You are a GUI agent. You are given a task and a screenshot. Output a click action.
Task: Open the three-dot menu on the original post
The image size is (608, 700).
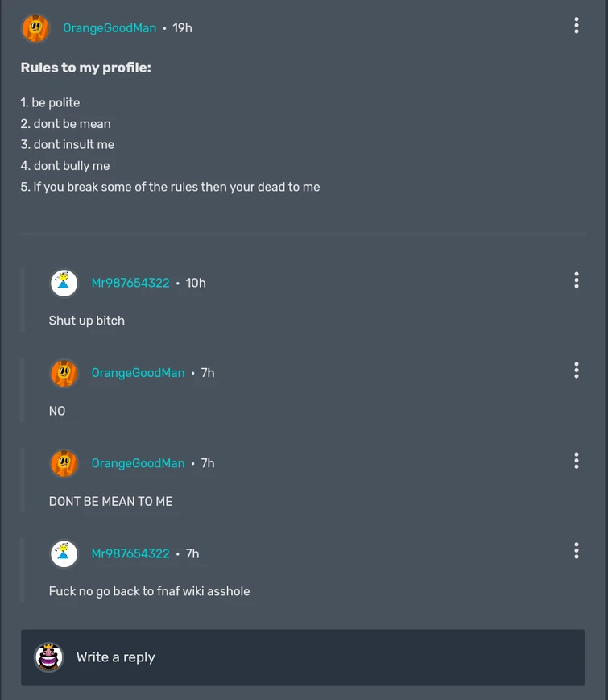(x=577, y=25)
